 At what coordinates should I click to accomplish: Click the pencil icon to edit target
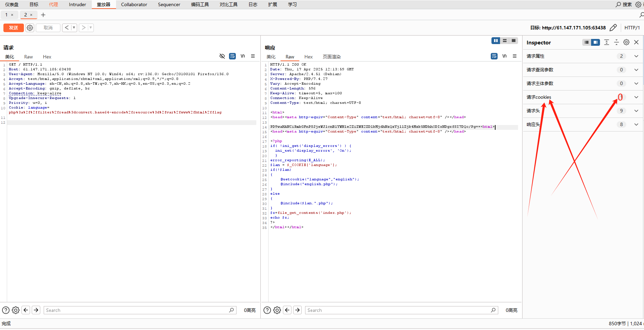coord(613,28)
